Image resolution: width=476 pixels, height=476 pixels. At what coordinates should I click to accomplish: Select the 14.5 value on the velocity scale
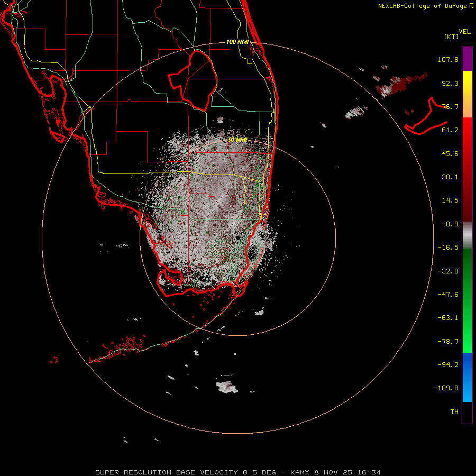[x=450, y=200]
